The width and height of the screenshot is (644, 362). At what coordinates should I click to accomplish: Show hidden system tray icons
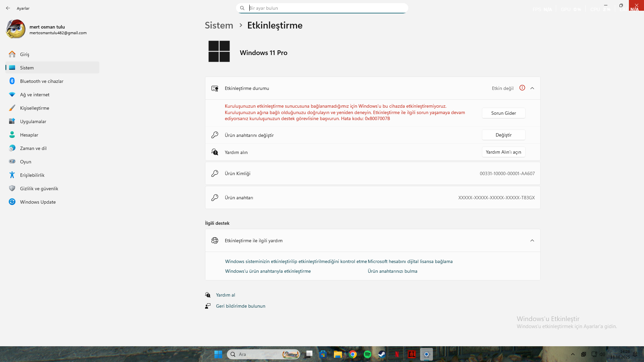(x=573, y=354)
